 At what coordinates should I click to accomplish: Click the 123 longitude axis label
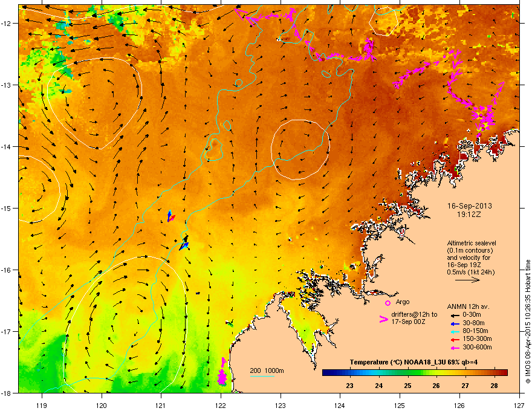281,405
